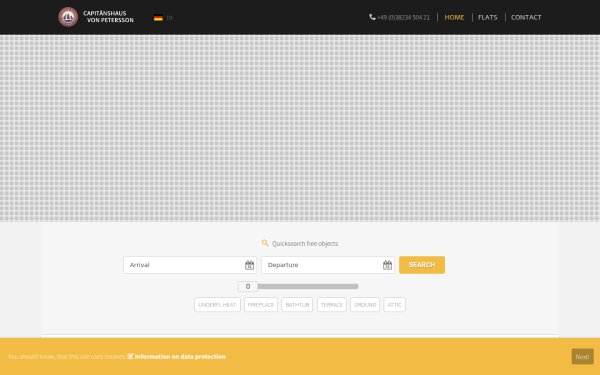Go to the HOME menu item
The width and height of the screenshot is (600, 375).
tap(454, 17)
